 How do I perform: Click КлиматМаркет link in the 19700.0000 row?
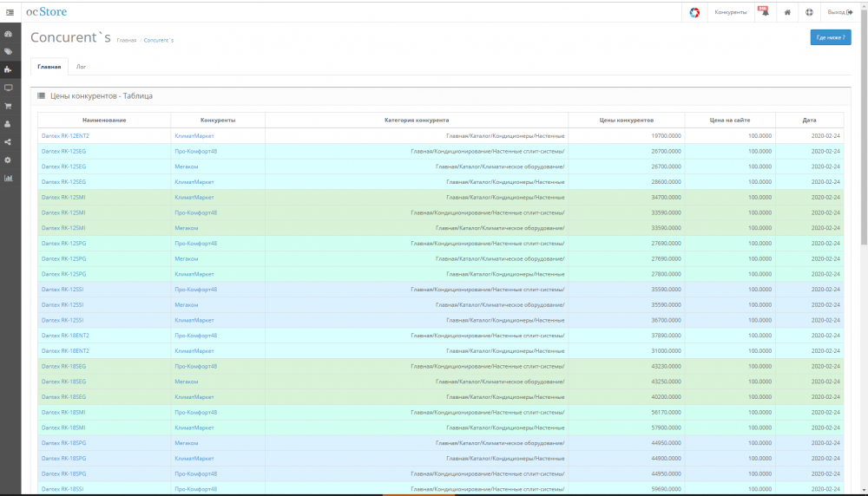click(194, 136)
